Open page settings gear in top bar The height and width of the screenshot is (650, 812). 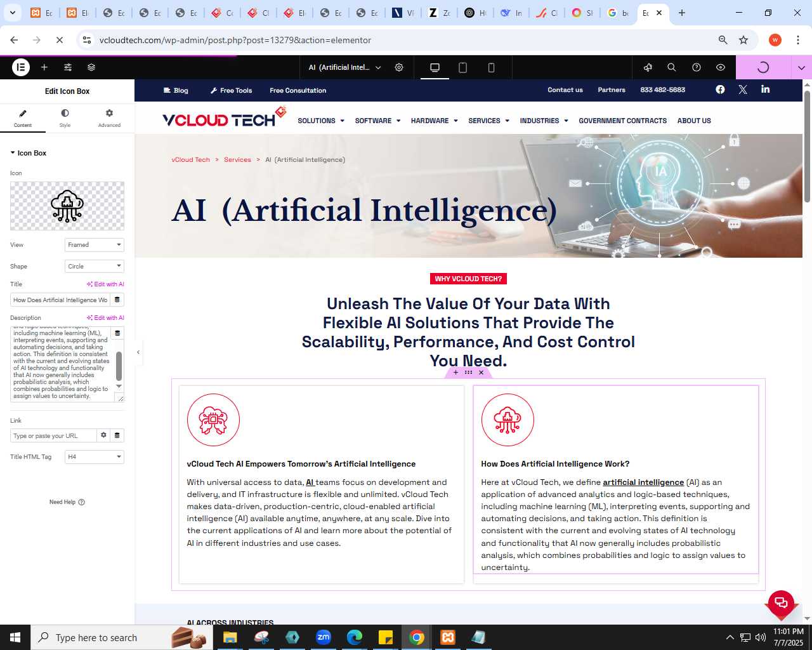(399, 67)
